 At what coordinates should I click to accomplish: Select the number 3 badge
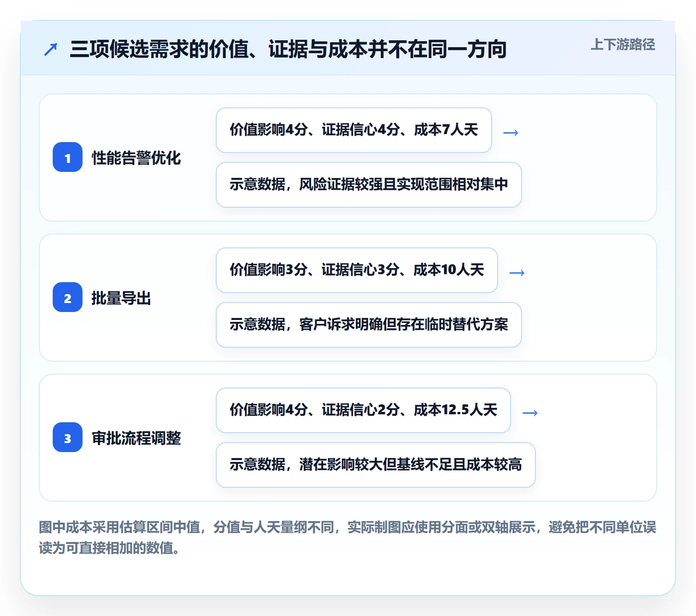68,438
